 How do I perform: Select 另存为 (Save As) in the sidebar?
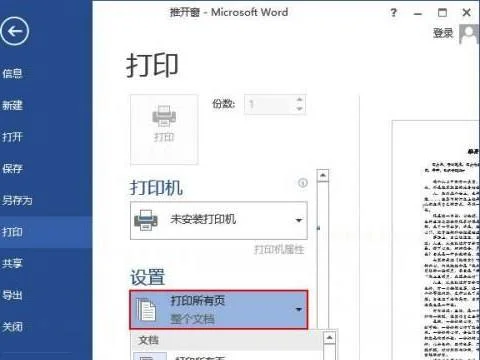(x=17, y=200)
